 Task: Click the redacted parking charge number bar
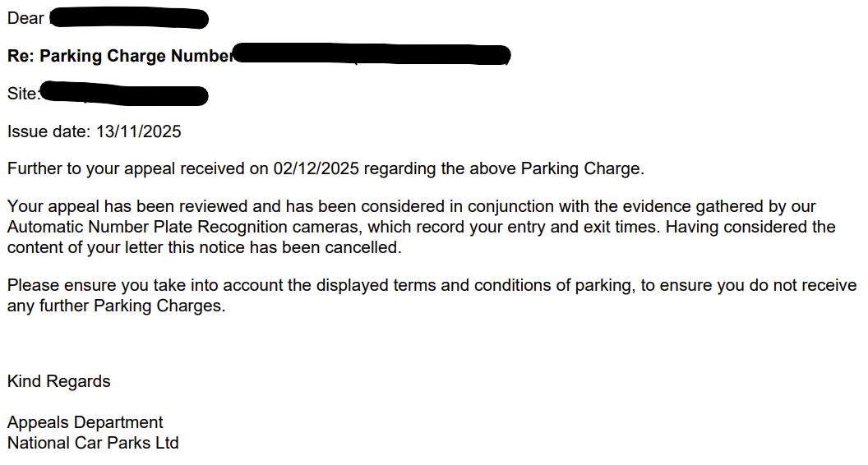pyautogui.click(x=372, y=55)
